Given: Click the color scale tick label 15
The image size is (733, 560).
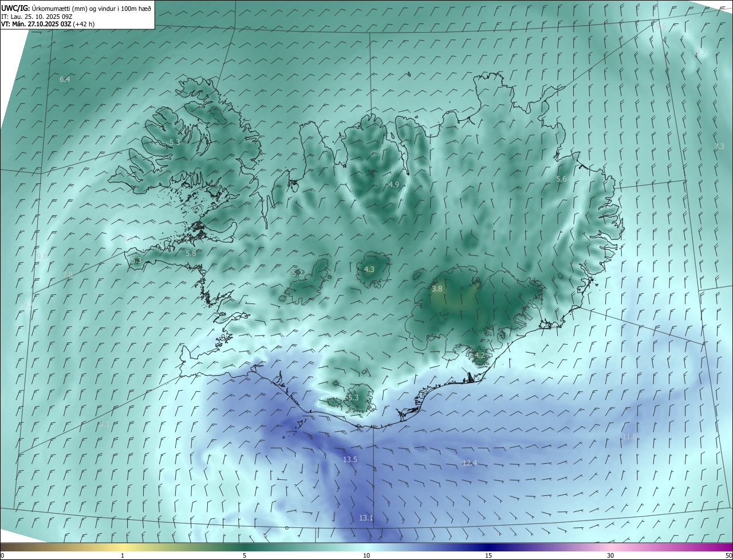Looking at the screenshot, I should pyautogui.click(x=488, y=556).
